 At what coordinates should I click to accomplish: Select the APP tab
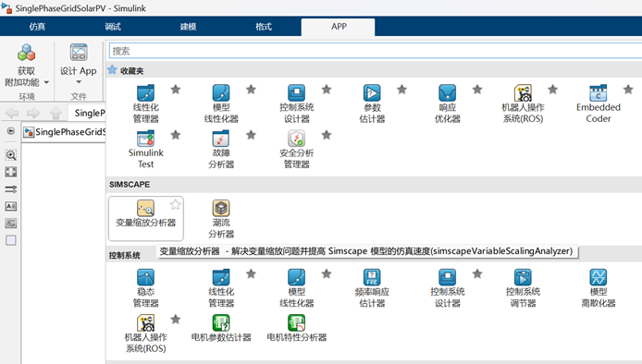point(339,27)
